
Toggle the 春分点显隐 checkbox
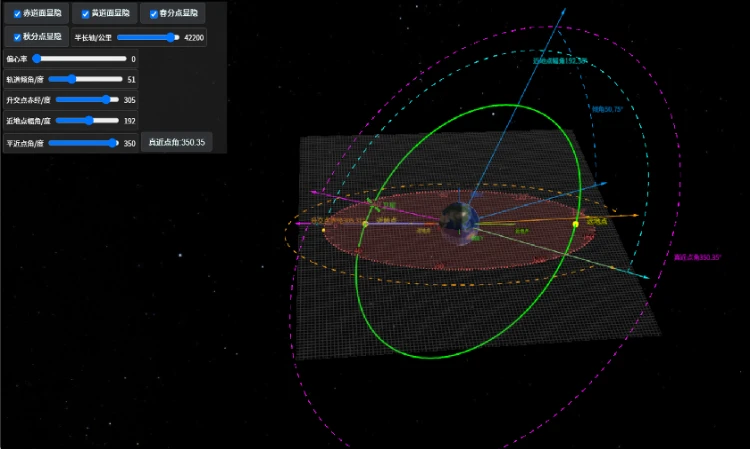(x=154, y=14)
